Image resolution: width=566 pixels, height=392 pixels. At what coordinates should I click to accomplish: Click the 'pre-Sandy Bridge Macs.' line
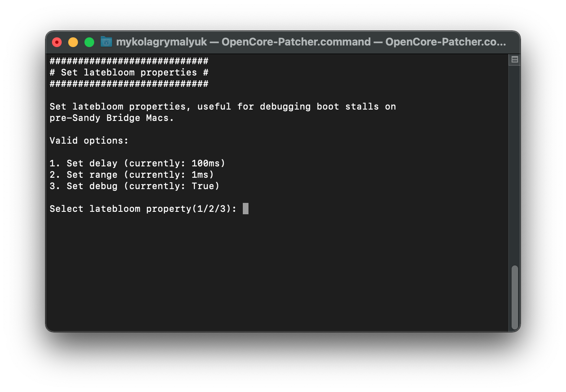(112, 118)
